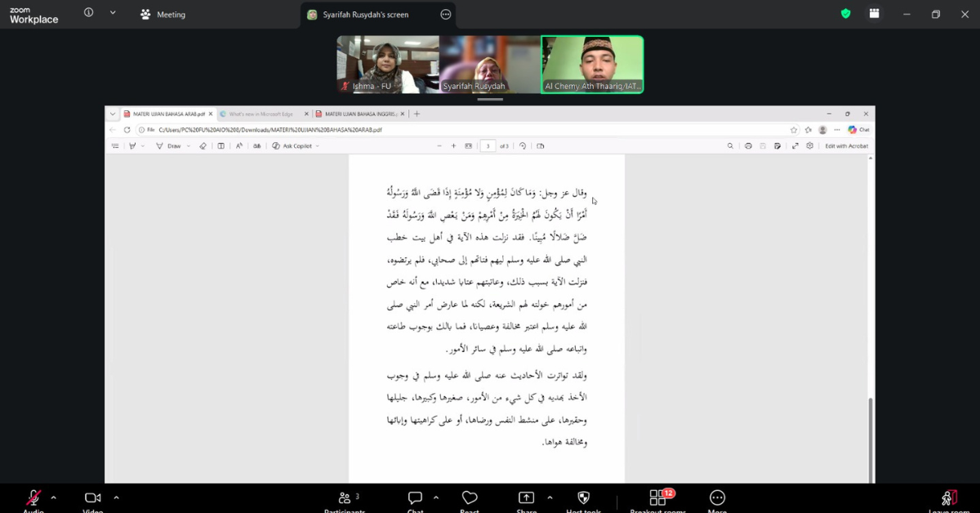Click the Share screen icon

[x=527, y=497]
